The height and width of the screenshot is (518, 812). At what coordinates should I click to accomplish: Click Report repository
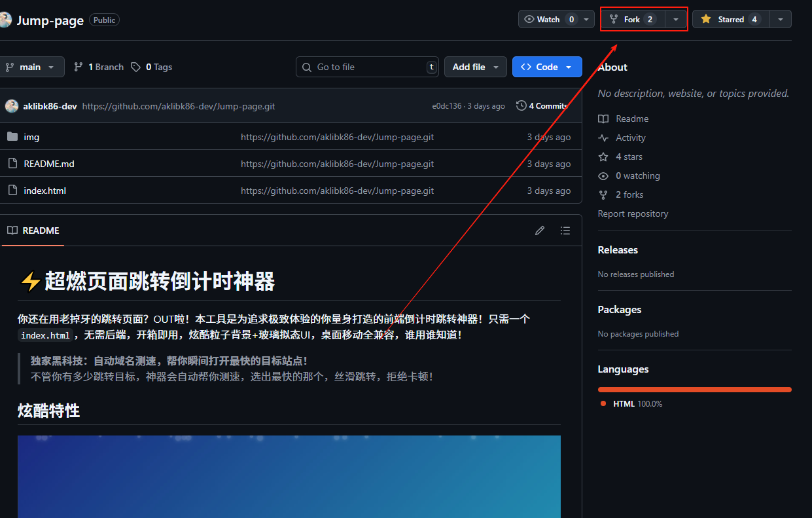[633, 213]
